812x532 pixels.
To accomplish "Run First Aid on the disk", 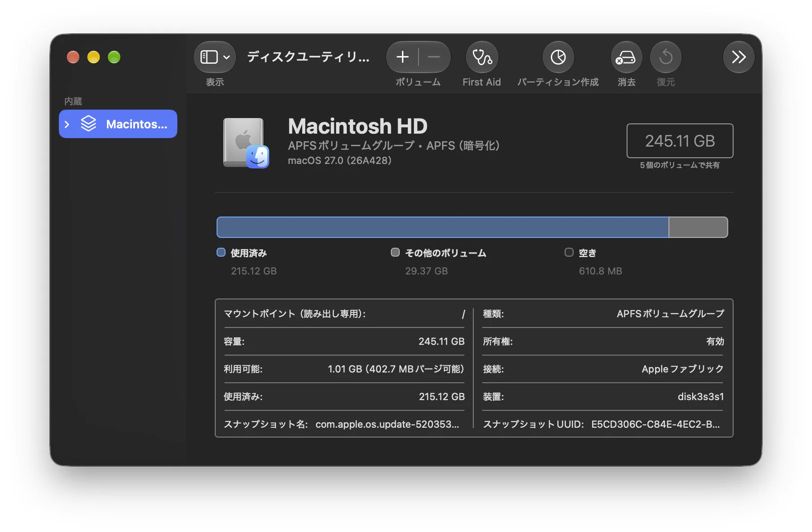I will point(482,57).
